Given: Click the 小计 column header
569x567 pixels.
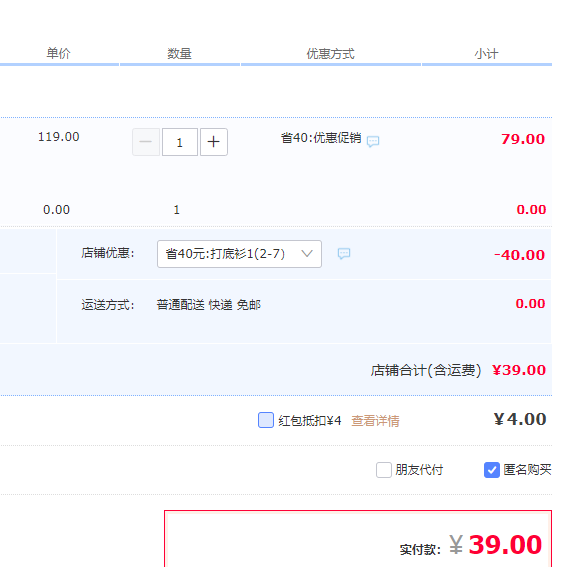Looking at the screenshot, I should 486,54.
